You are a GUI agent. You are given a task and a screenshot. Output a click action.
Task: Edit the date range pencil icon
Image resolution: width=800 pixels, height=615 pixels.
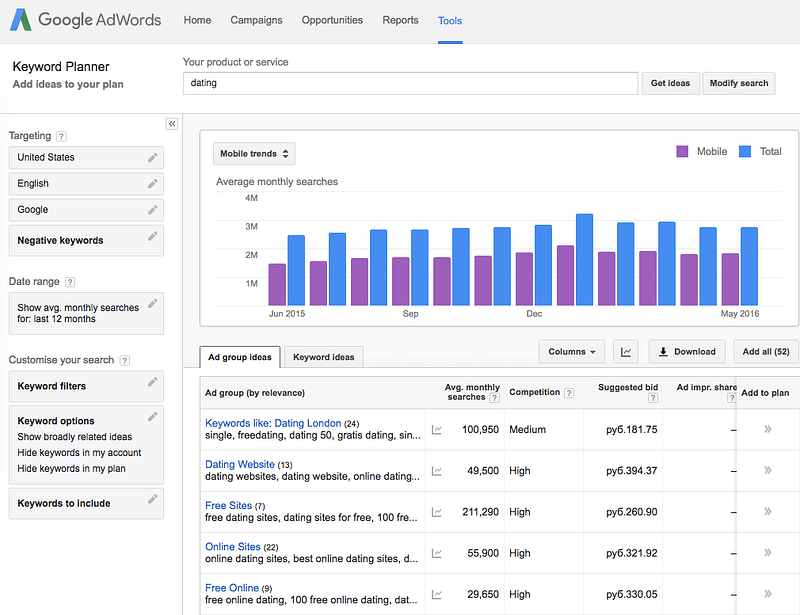click(152, 304)
